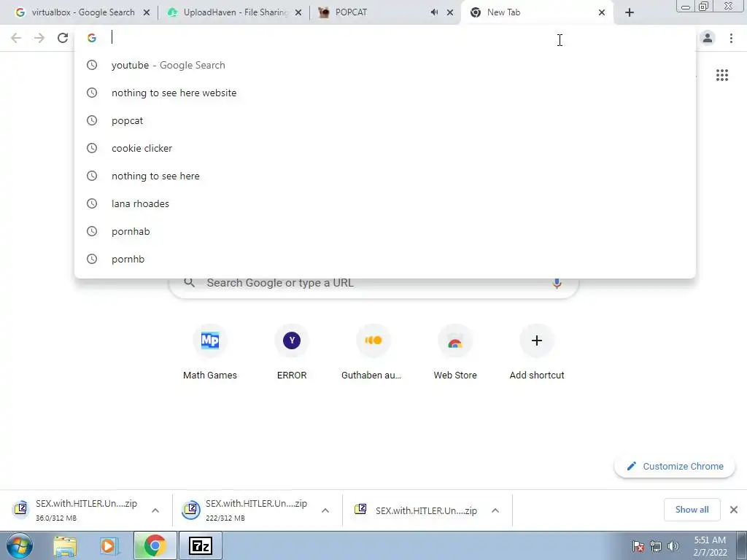Image resolution: width=747 pixels, height=560 pixels.
Task: Select the "nothing to see here" suggestion
Action: coord(385,176)
